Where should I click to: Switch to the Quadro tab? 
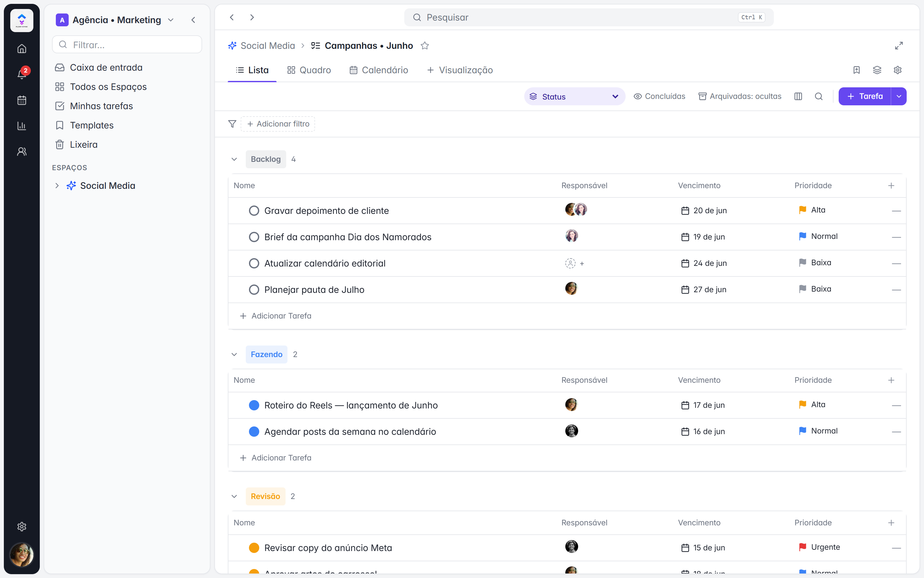(x=309, y=70)
